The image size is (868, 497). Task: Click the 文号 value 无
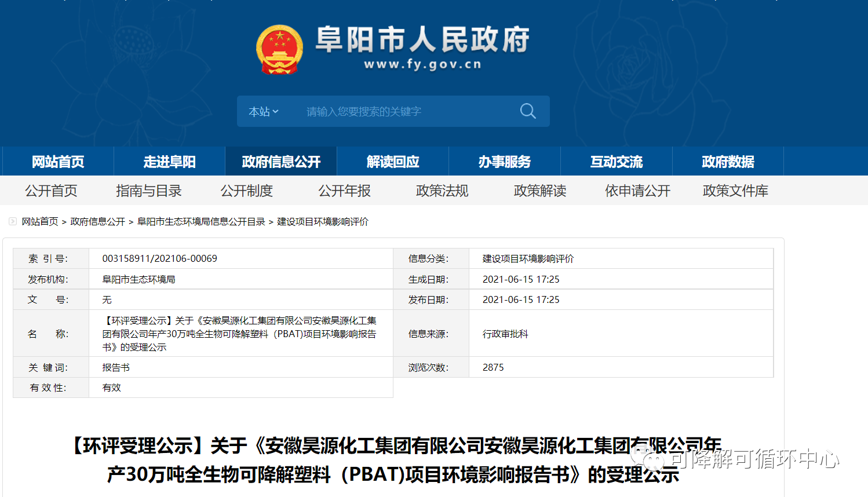[107, 299]
